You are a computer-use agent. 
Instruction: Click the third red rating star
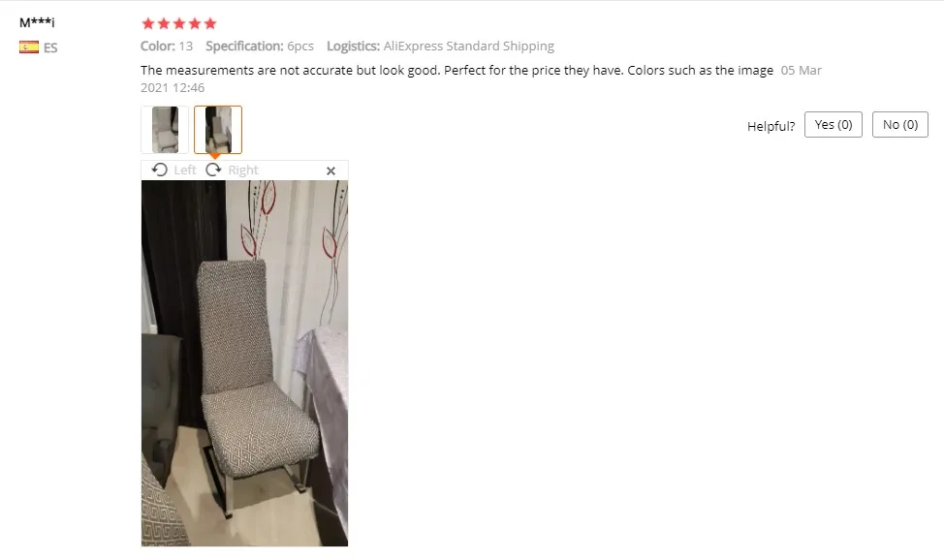178,23
